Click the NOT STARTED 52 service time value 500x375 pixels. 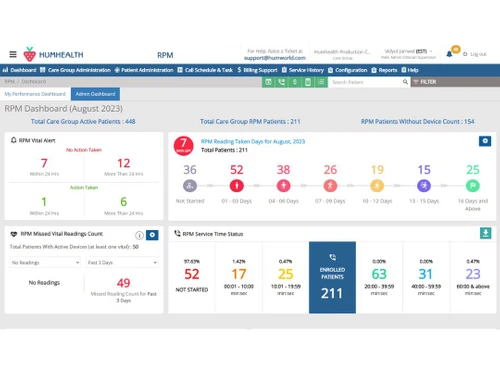[x=192, y=274]
